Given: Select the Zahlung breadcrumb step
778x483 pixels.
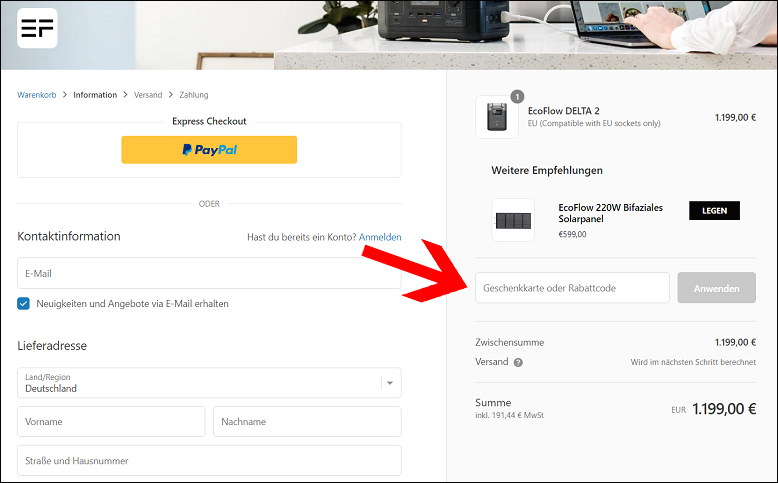Looking at the screenshot, I should tap(194, 95).
